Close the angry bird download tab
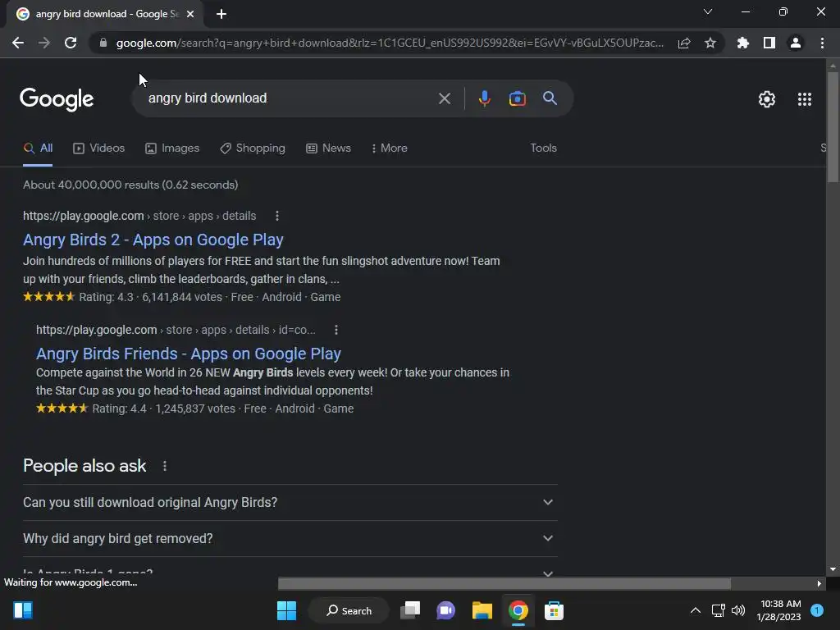 (190, 14)
